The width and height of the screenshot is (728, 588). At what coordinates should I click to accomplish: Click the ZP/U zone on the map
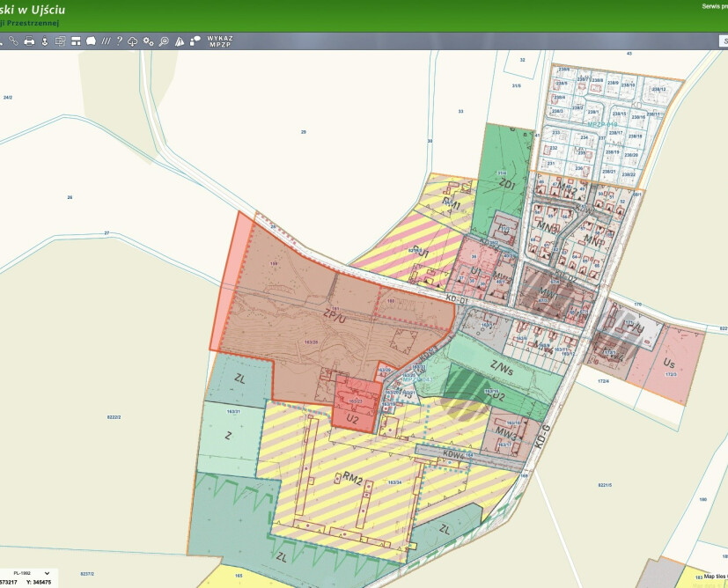335,317
